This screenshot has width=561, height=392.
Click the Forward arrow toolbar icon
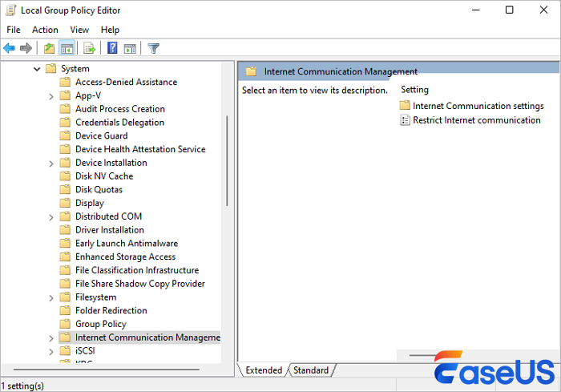tap(26, 48)
